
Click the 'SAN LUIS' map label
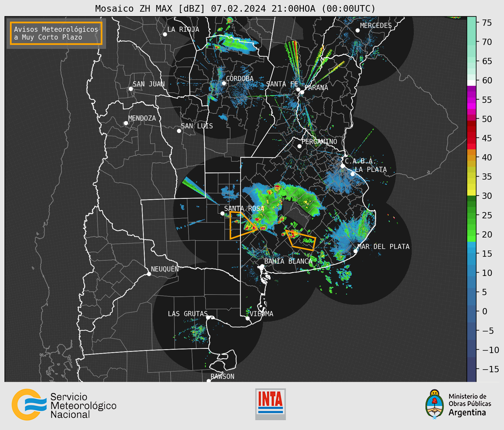tap(197, 126)
